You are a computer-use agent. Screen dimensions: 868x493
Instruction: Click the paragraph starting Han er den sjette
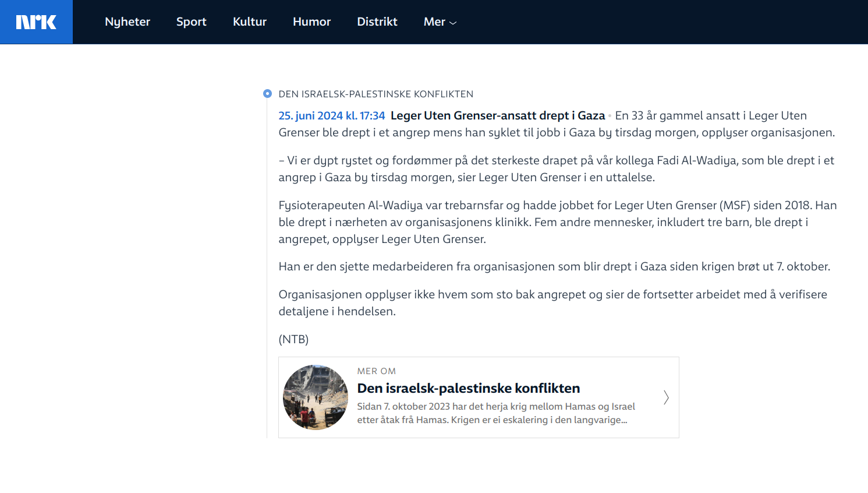point(554,267)
